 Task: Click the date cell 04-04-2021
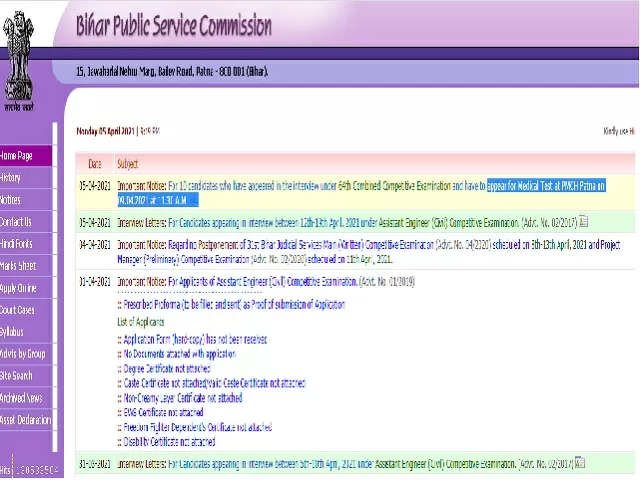(x=95, y=245)
